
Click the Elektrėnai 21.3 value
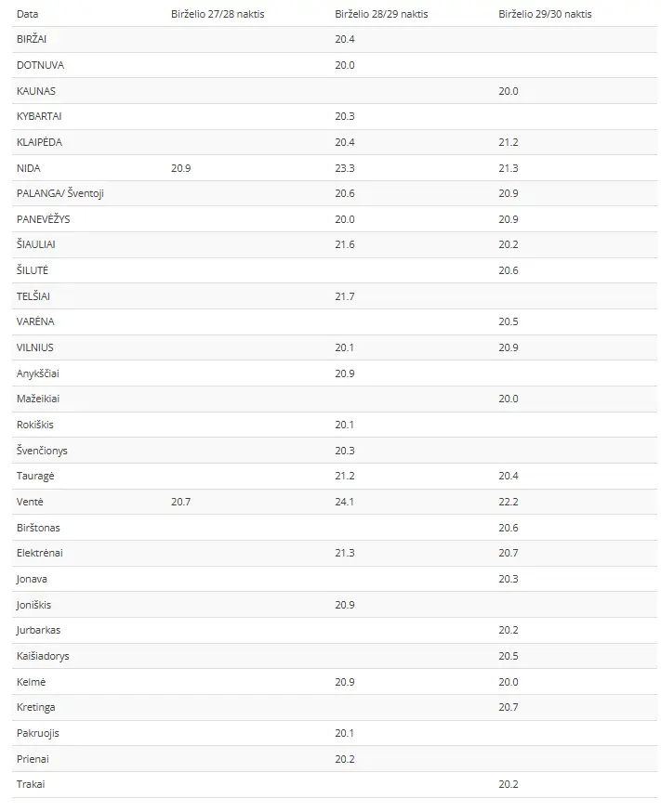[345, 553]
